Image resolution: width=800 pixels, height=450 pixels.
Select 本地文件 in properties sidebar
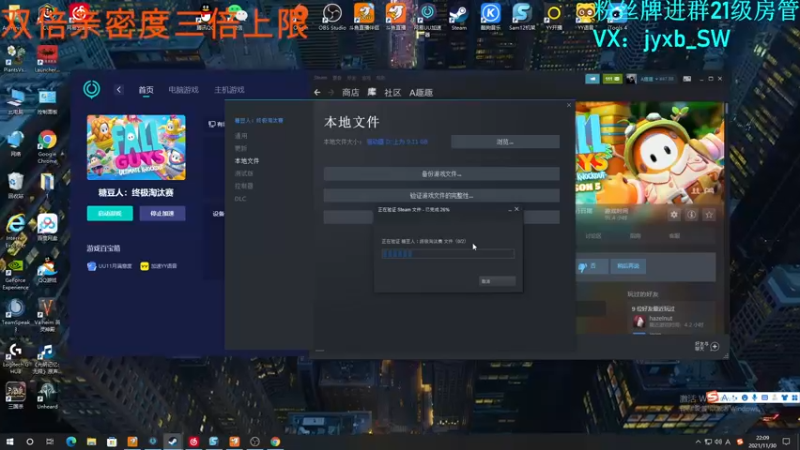tap(247, 161)
